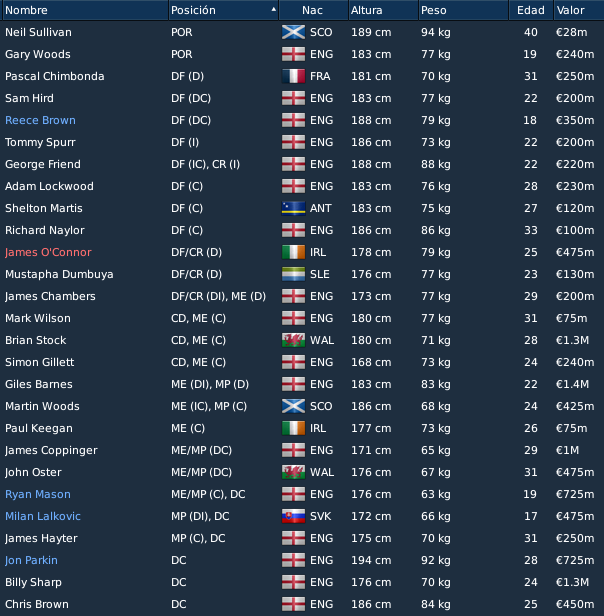Image resolution: width=604 pixels, height=616 pixels.
Task: Click the France flag for Pascal Chimbonda
Action: 293,76
